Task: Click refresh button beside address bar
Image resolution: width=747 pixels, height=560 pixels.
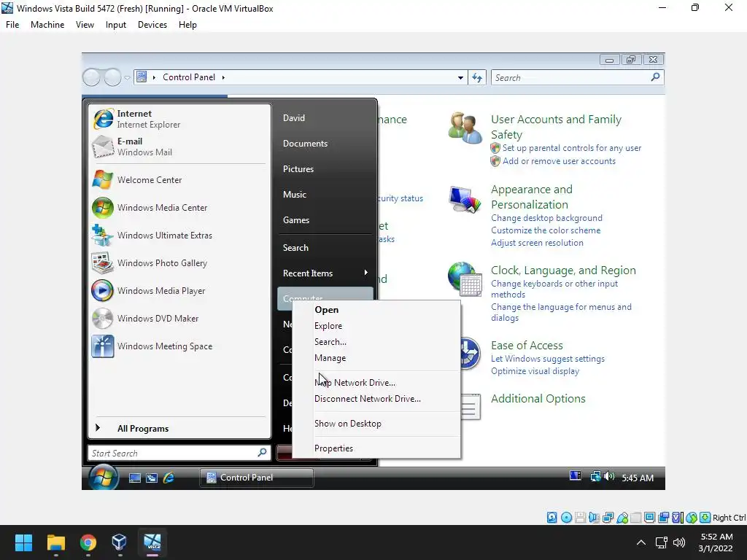Action: point(477,77)
